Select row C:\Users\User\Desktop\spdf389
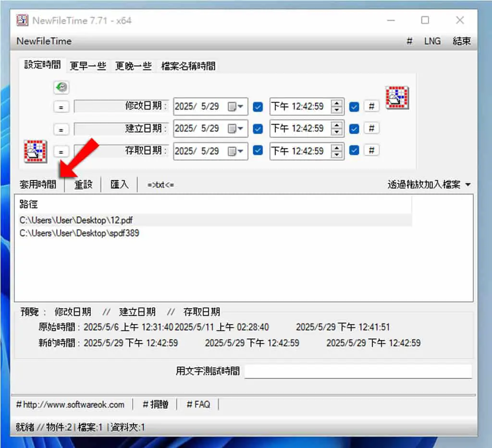The height and width of the screenshot is (448, 492). point(215,233)
